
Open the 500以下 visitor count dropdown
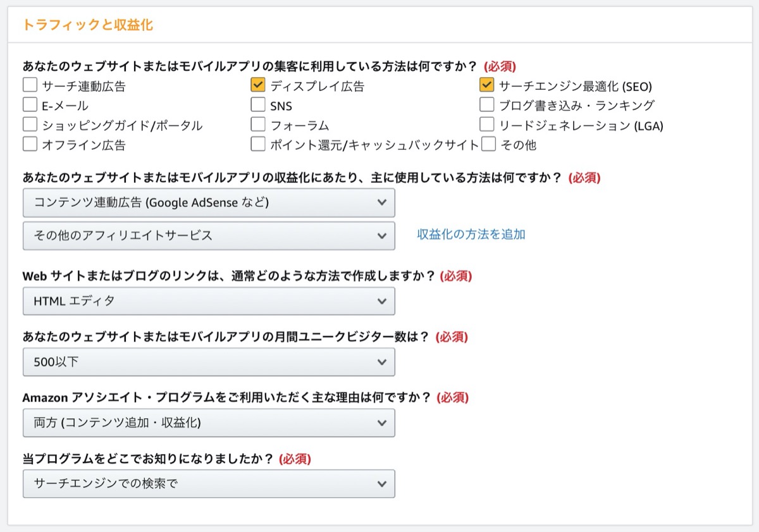[x=209, y=362]
